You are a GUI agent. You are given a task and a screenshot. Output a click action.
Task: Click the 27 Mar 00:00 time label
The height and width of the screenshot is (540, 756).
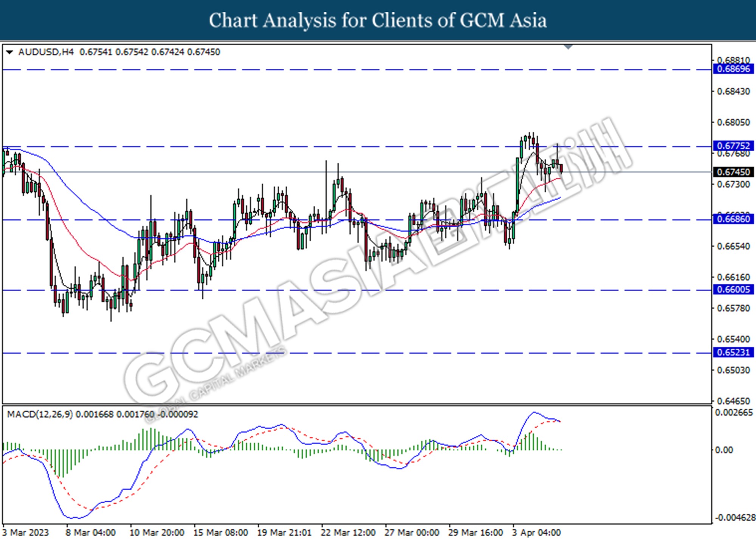[412, 532]
